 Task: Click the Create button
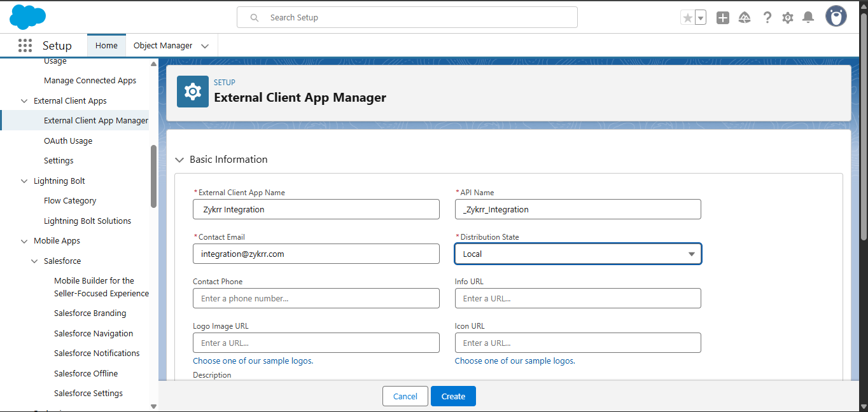pyautogui.click(x=453, y=396)
